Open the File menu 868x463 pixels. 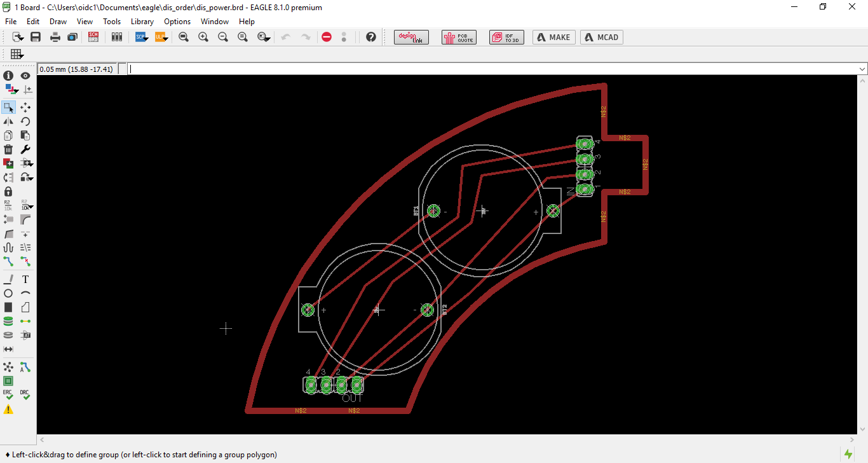11,21
